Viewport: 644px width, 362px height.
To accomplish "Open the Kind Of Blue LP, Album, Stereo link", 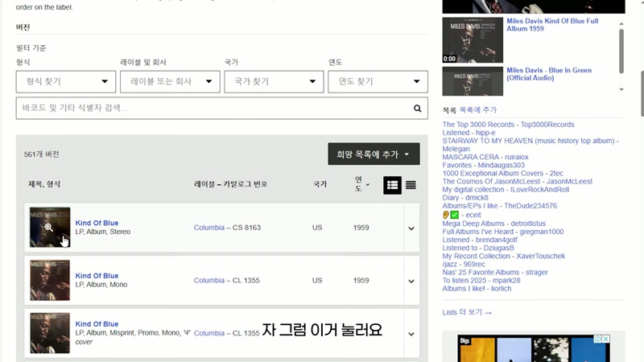I will (97, 223).
